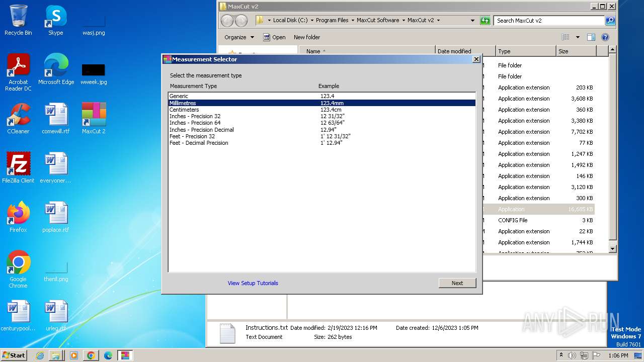This screenshot has height=362, width=644.
Task: Open Internet Explorer from taskbar
Action: coord(40,355)
